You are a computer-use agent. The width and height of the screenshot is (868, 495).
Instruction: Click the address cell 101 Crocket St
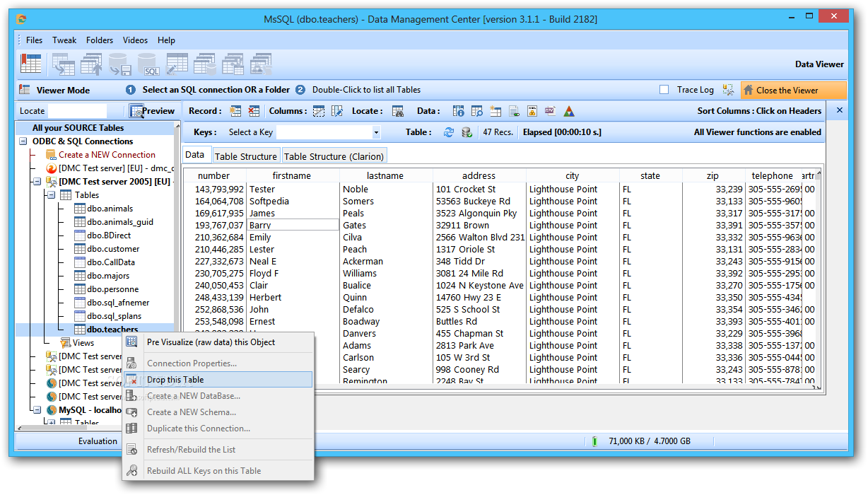[x=479, y=189]
